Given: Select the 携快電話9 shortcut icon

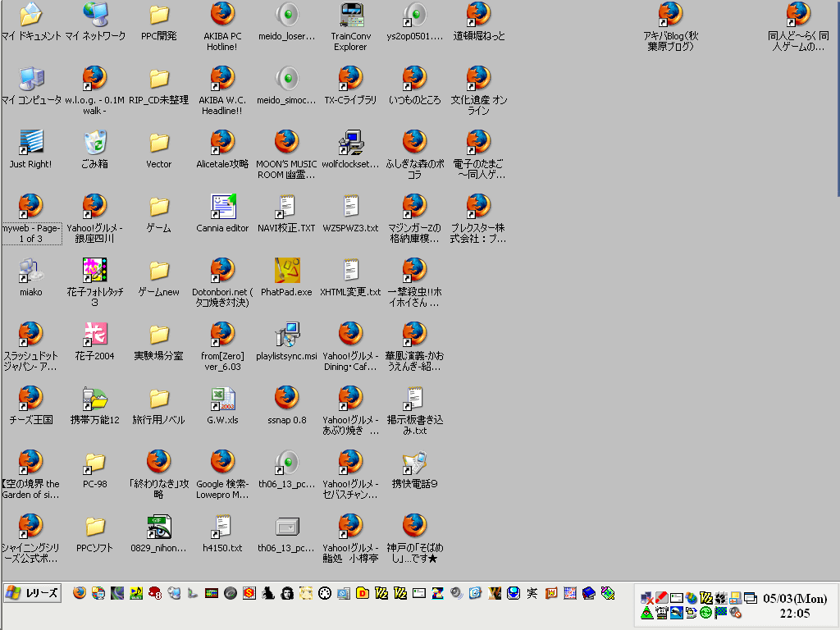Looking at the screenshot, I should 414,463.
